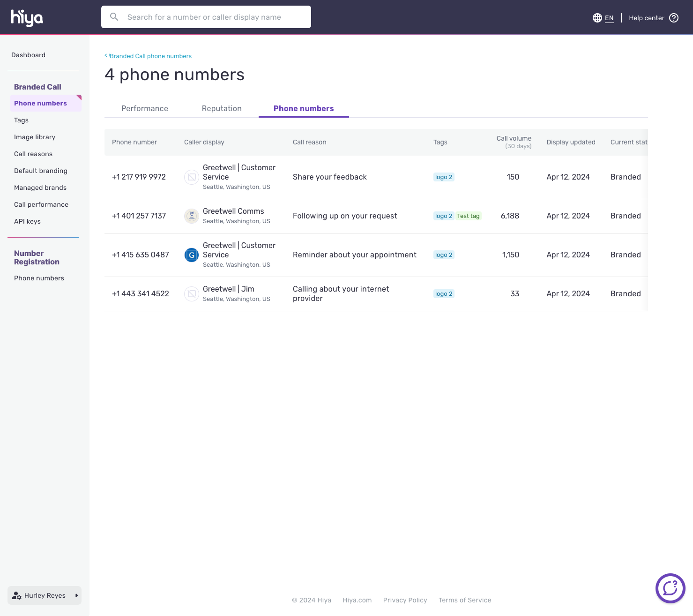Open Dashboard in the sidebar
Screen dimensions: 693x616
tap(28, 55)
